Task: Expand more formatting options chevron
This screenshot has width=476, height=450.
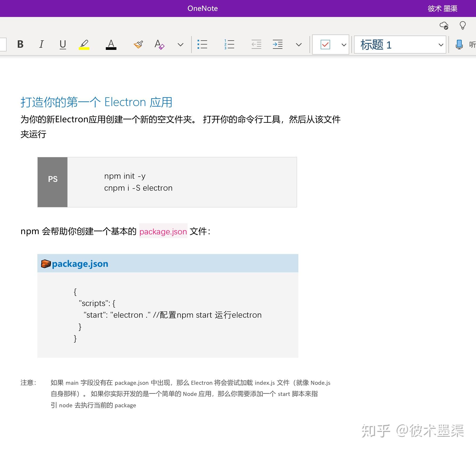Action: tap(180, 45)
